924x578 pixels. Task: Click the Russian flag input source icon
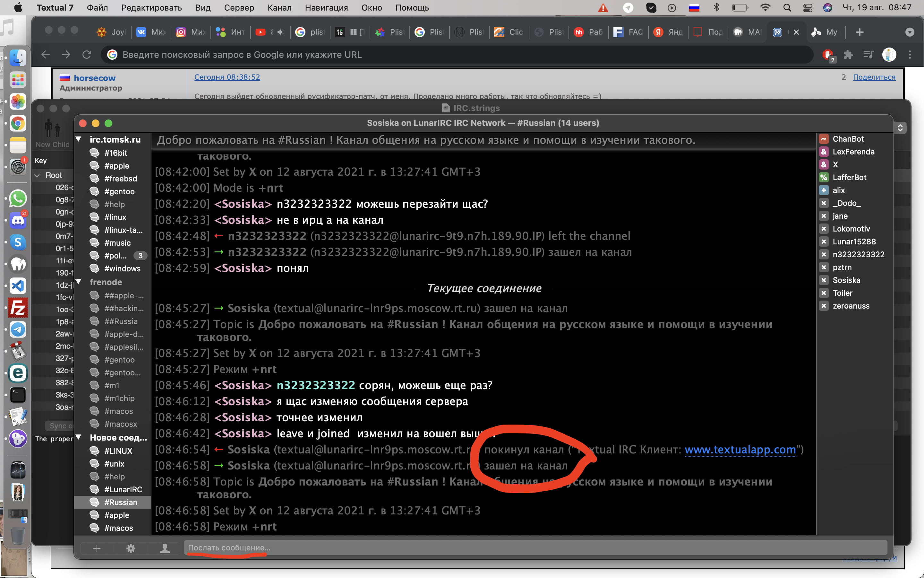pyautogui.click(x=694, y=8)
